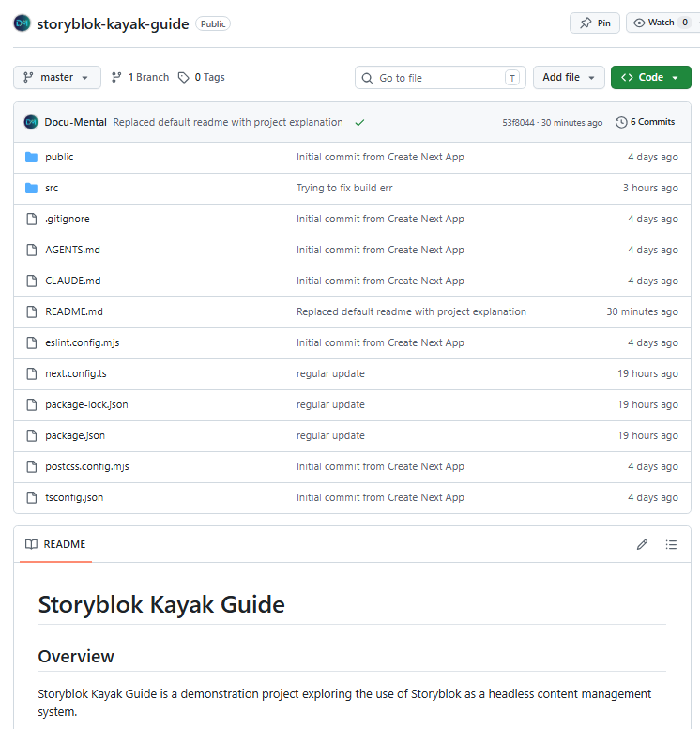Open the .gitignore file

68,219
